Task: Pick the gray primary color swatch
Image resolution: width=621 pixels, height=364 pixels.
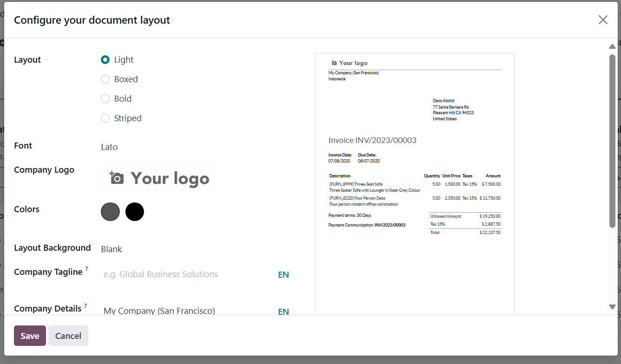Action: [x=110, y=212]
